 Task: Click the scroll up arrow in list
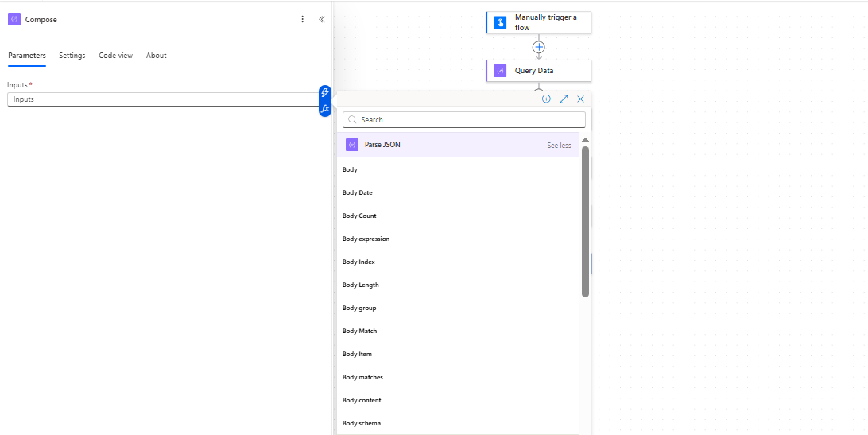click(x=585, y=140)
